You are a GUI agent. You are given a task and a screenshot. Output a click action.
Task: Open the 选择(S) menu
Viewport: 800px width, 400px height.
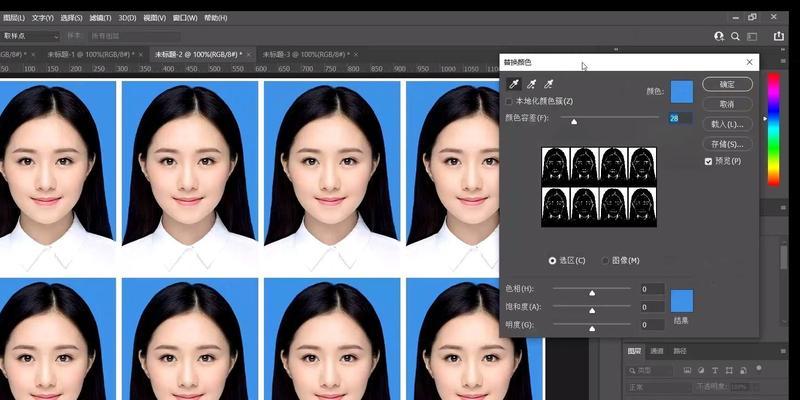pyautogui.click(x=71, y=18)
